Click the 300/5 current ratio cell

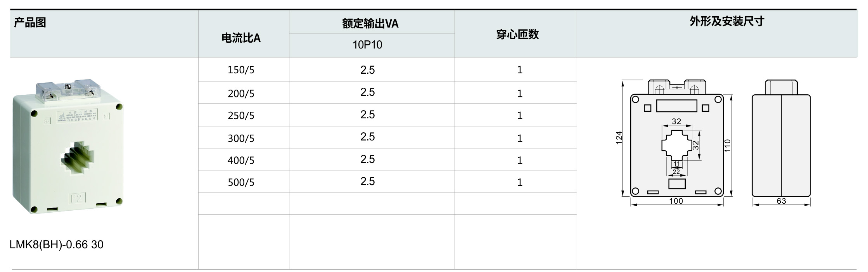[241, 139]
